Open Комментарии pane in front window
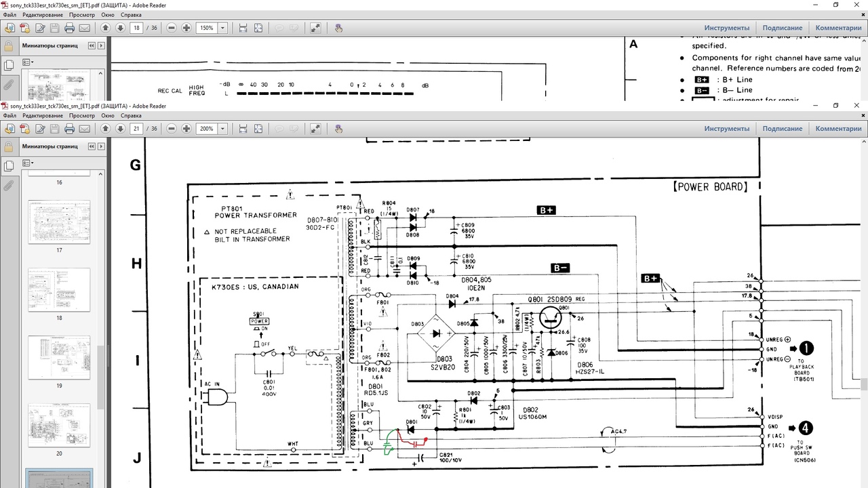 coord(838,128)
